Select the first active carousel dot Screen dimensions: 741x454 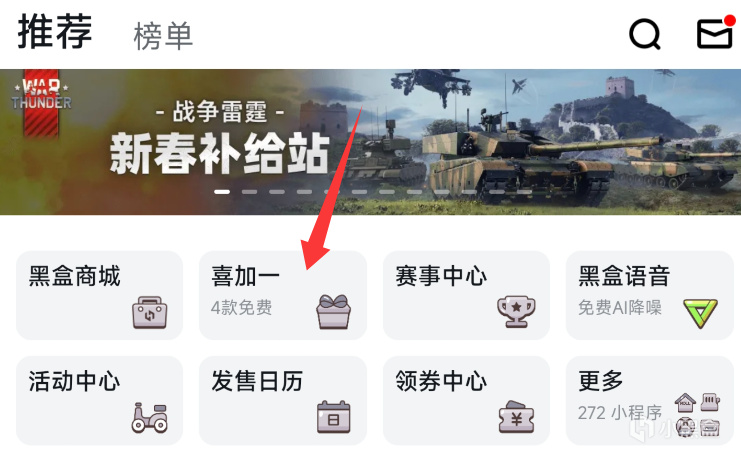point(222,192)
